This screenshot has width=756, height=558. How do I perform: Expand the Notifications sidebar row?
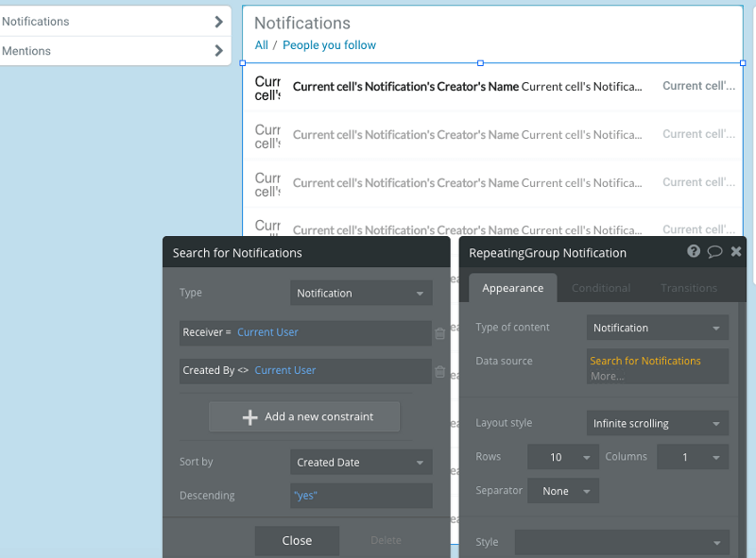(x=219, y=21)
